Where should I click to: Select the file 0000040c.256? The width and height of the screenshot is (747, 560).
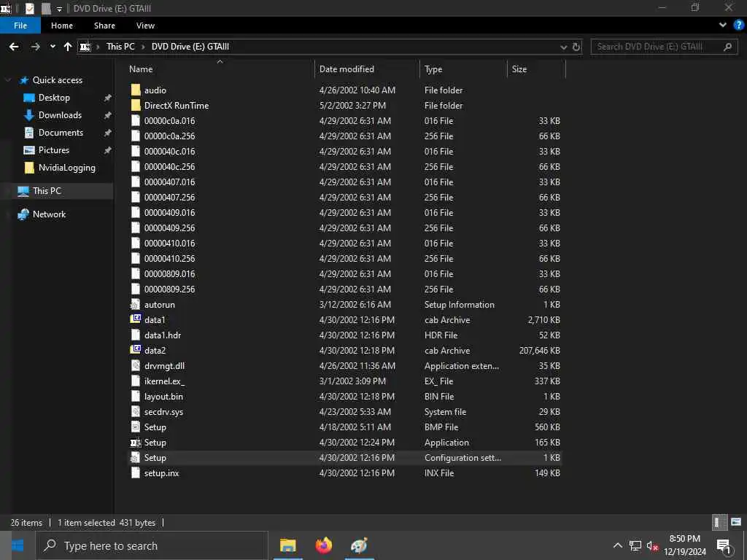tap(169, 167)
